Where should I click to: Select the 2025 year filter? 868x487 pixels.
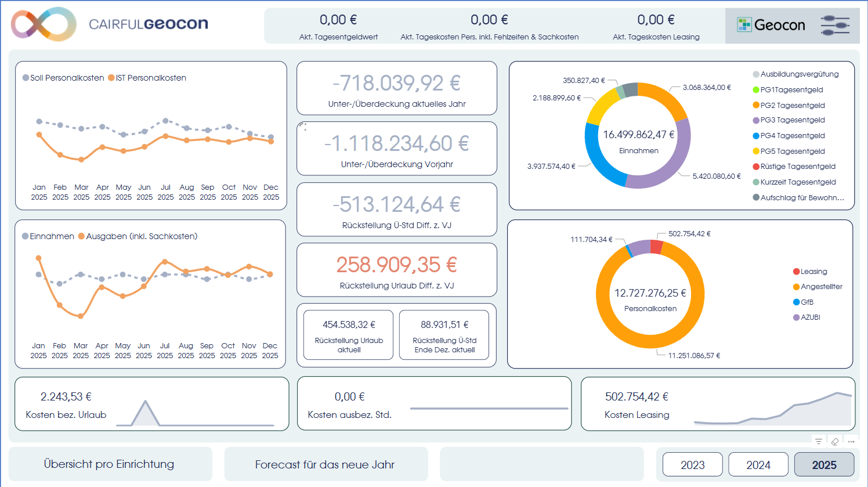[824, 465]
